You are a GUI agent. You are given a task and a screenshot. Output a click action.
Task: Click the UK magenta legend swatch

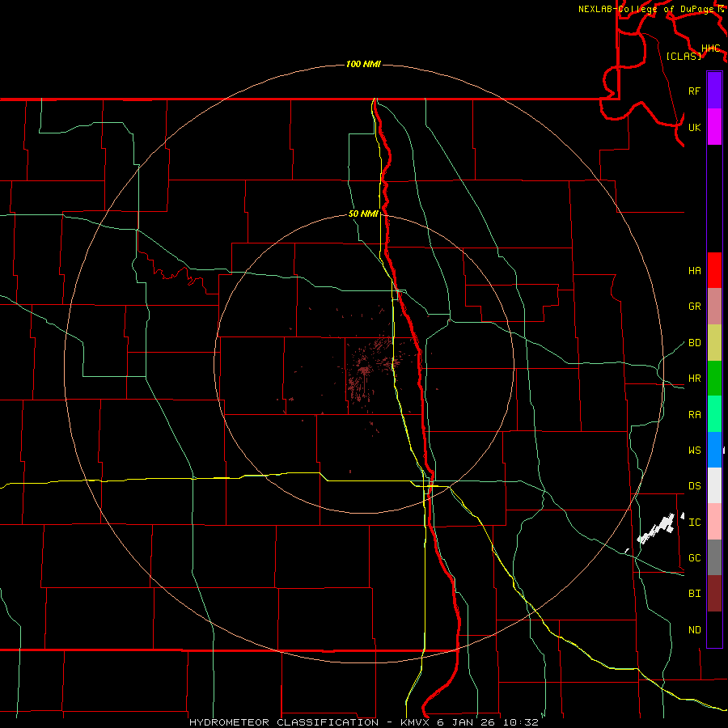coord(714,127)
